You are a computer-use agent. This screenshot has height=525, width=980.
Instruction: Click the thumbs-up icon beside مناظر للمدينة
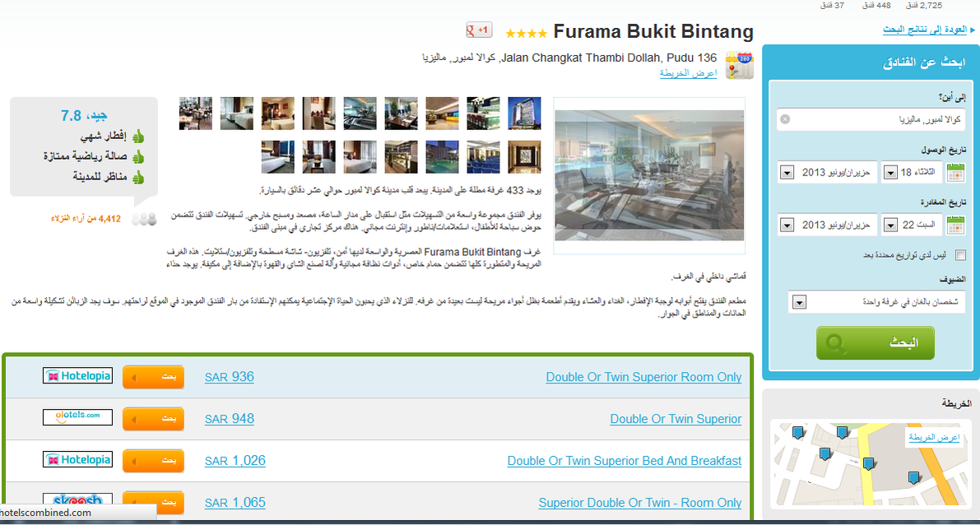138,177
